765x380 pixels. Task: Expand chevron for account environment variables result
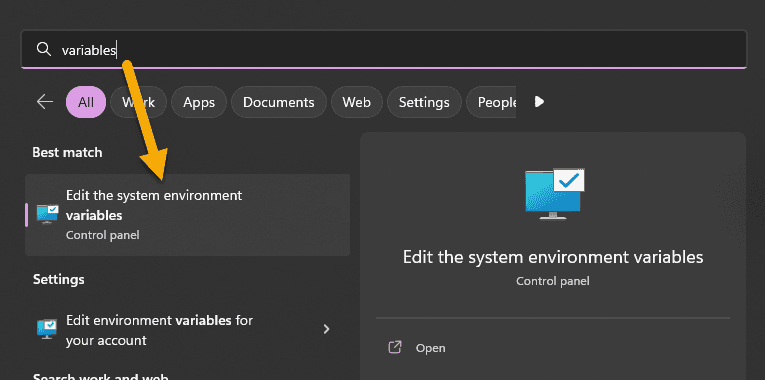[x=327, y=329]
